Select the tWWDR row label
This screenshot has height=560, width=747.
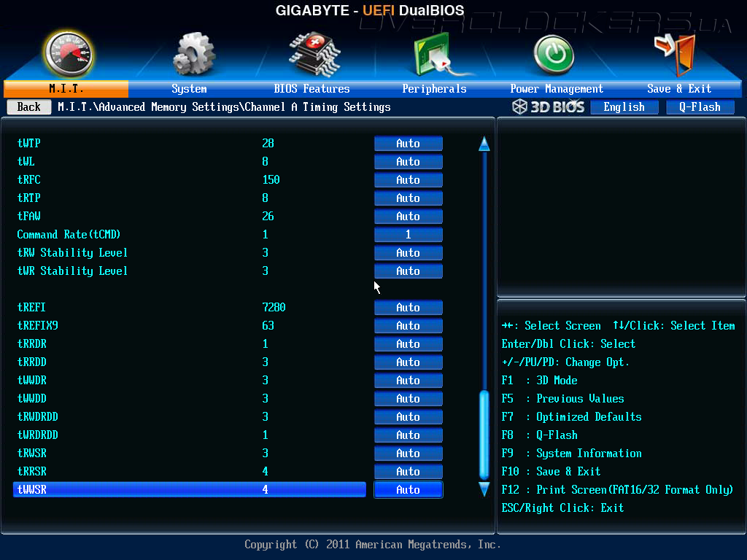[32, 380]
